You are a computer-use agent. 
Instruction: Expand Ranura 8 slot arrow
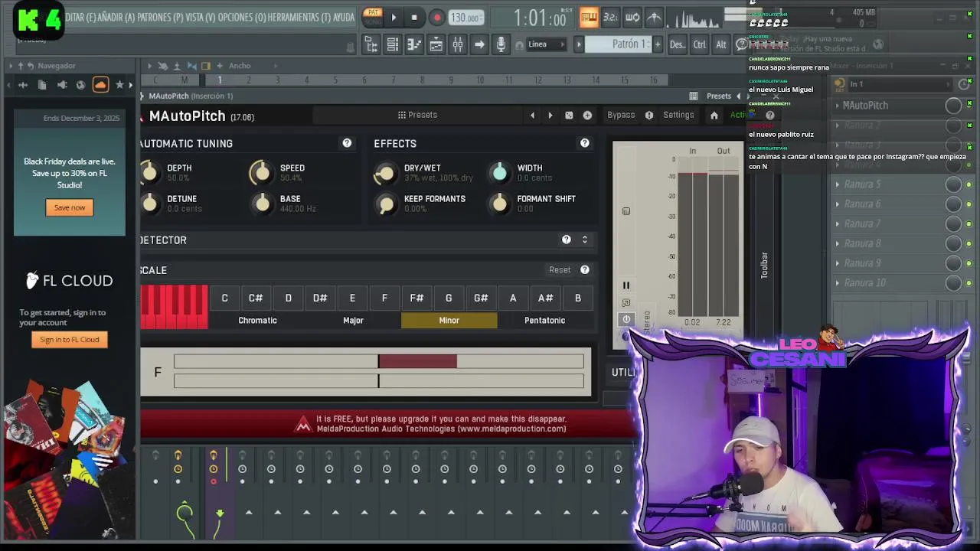(837, 243)
